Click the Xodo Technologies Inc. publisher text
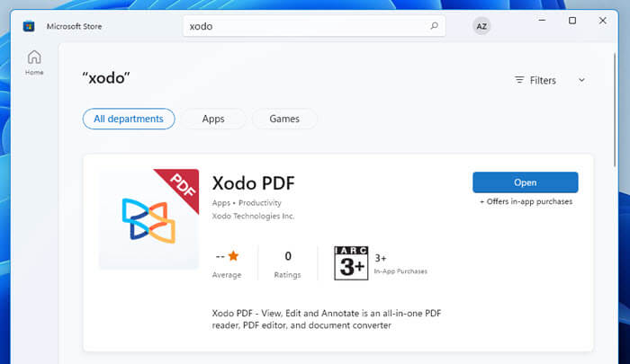 pyautogui.click(x=253, y=216)
